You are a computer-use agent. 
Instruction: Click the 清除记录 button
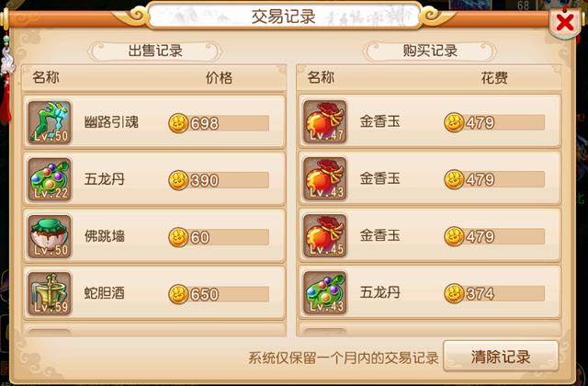click(501, 357)
